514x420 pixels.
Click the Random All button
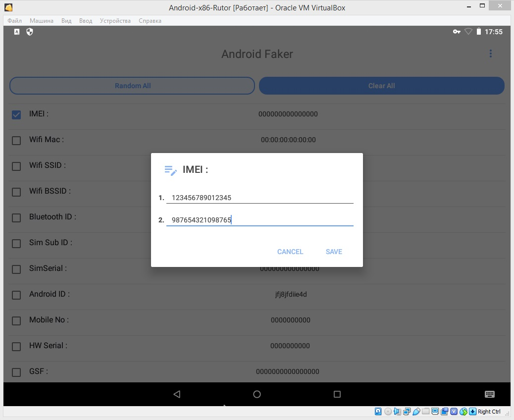[x=132, y=86]
